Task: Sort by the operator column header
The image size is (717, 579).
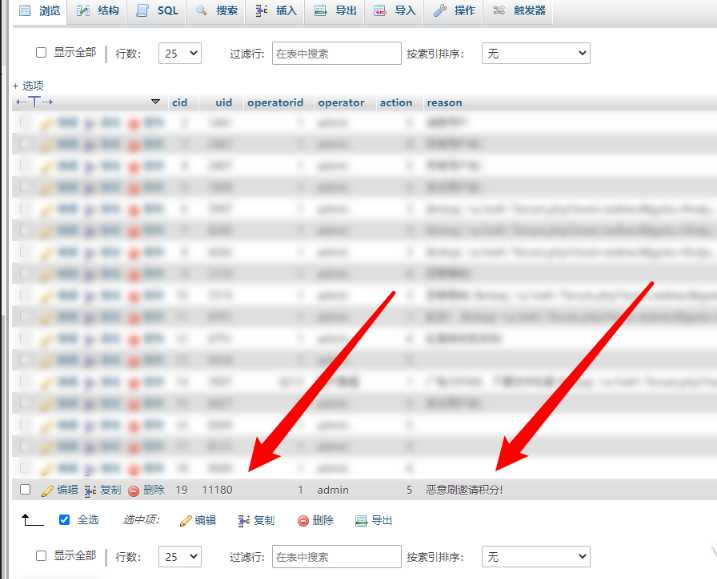Action: 341,103
